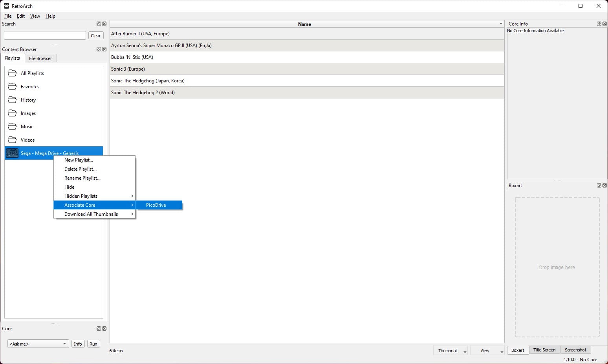Click the Info button for core
Viewport: 608px width, 364px height.
[78, 344]
